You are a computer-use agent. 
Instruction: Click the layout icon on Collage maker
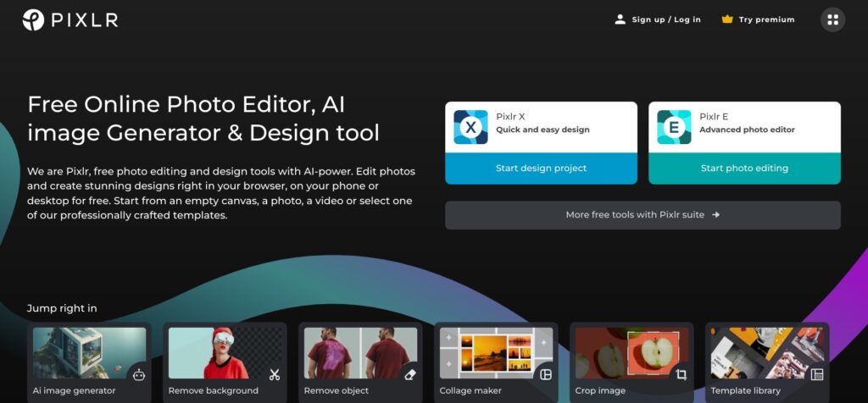(x=546, y=374)
